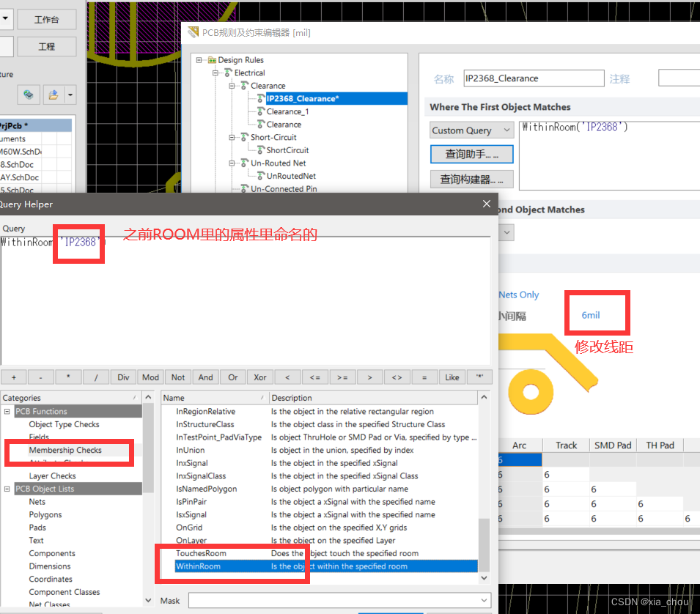The image size is (700, 614).
Task: Click the UnRoutedNet rule icon
Action: tap(261, 177)
